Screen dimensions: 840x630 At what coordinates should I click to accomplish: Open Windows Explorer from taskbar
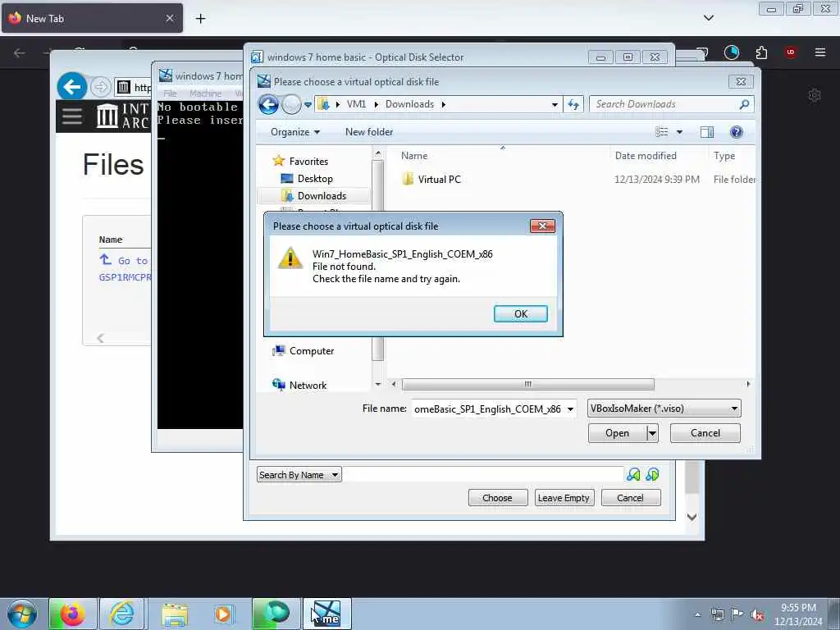click(x=175, y=614)
